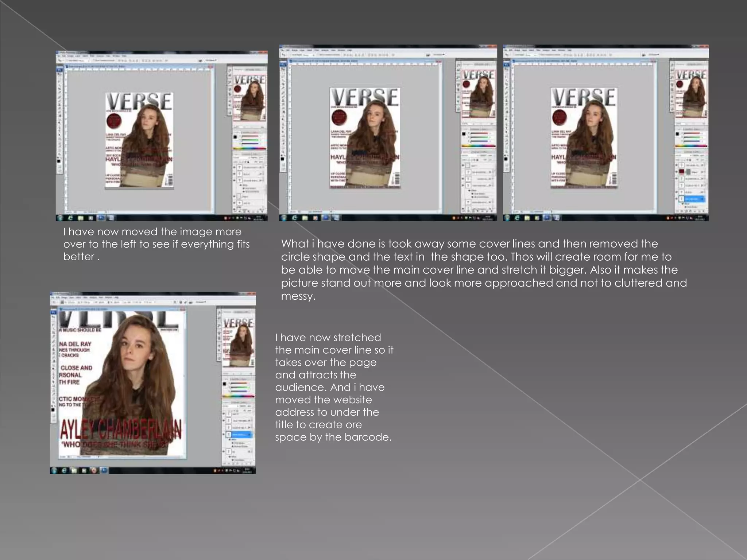Collapse Effects list under selected layer in zoomed-cover screenshot

251,435
